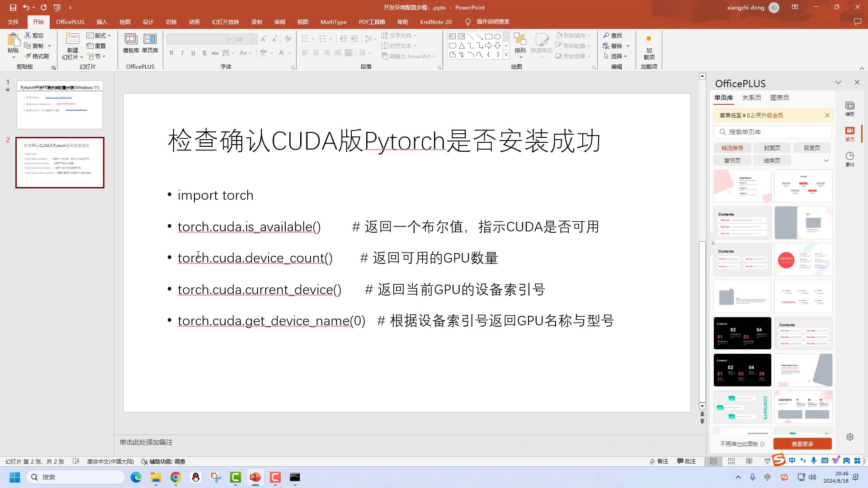Open the 素材 materials sidebar icon
This screenshot has width=868, height=488.
849,159
